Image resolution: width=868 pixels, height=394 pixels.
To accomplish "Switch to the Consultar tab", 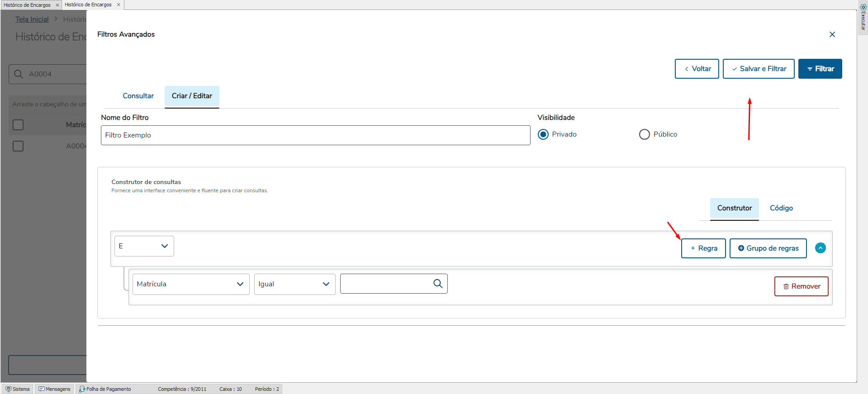I will click(x=138, y=96).
